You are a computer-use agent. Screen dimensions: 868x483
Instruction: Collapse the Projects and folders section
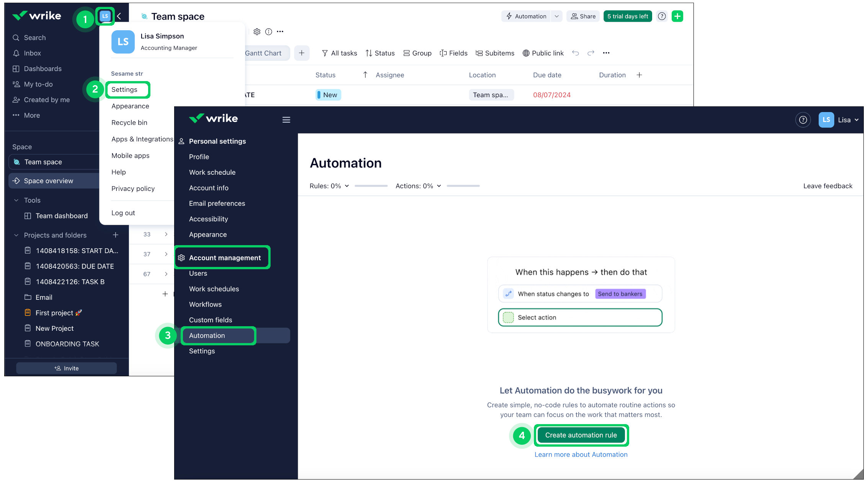pos(16,235)
